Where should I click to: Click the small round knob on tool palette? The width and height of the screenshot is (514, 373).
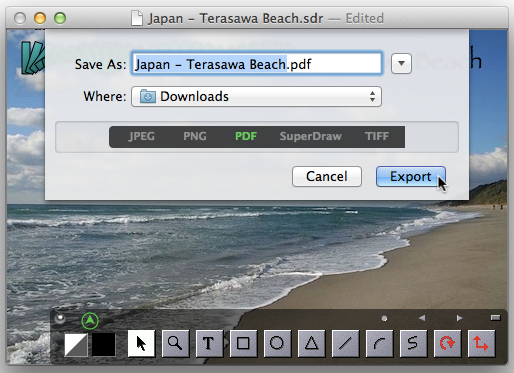(x=60, y=319)
